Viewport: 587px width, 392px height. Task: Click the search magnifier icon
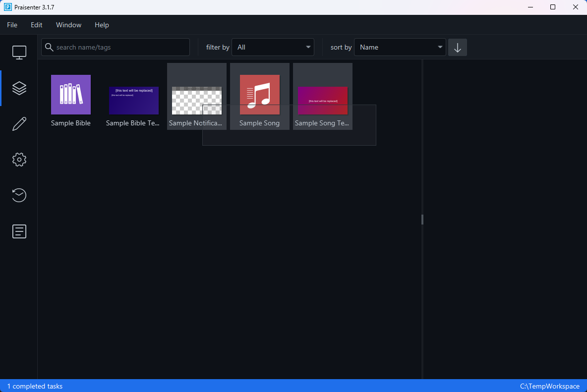point(49,47)
